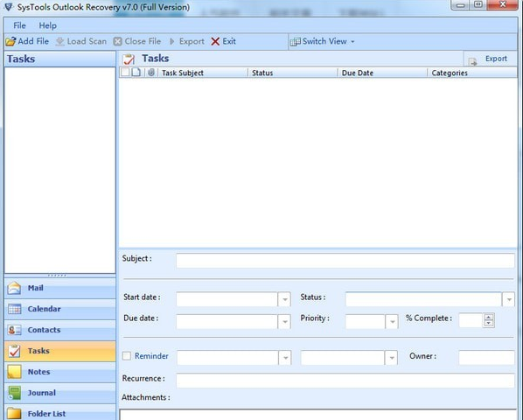The height and width of the screenshot is (420, 523).
Task: Increase the % Complete value with the up arrow
Action: click(489, 317)
